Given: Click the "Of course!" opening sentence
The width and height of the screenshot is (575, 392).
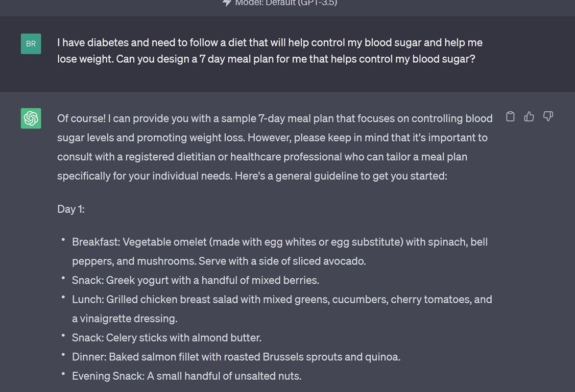Looking at the screenshot, I should coord(82,118).
